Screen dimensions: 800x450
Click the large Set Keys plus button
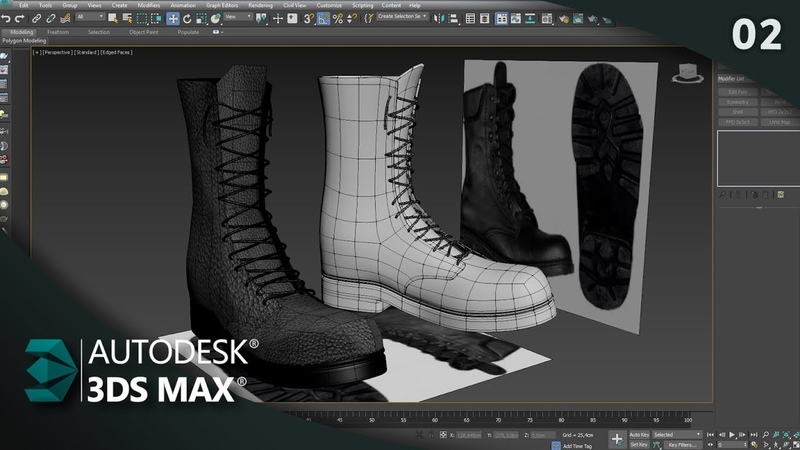pyautogui.click(x=616, y=439)
